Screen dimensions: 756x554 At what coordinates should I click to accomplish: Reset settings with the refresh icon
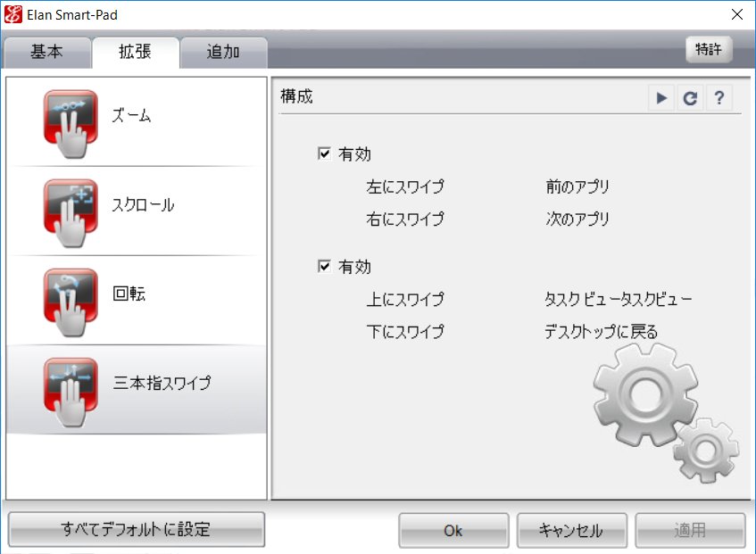(690, 98)
